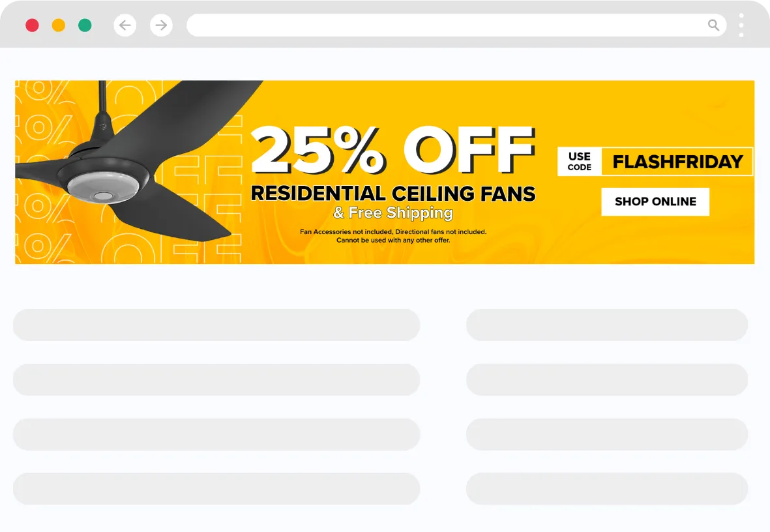Click the 25% OFF headline
This screenshot has width=770, height=532.
coord(394,151)
